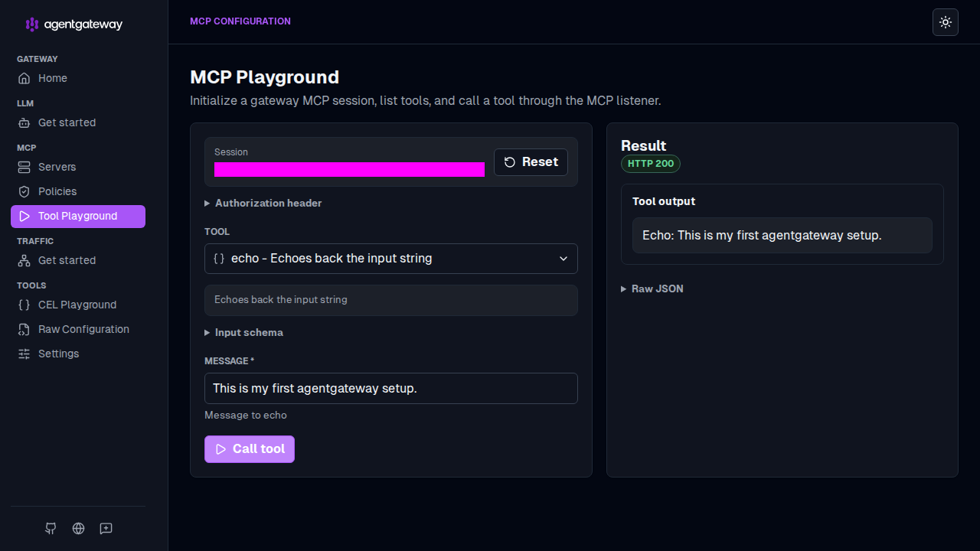Click the network icon under Traffic
This screenshot has width=980, height=551.
tap(24, 260)
